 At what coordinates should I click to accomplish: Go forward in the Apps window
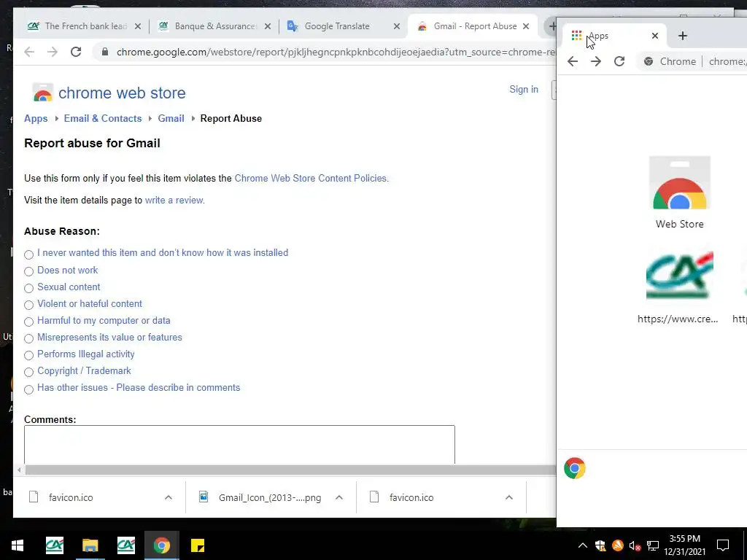(596, 61)
